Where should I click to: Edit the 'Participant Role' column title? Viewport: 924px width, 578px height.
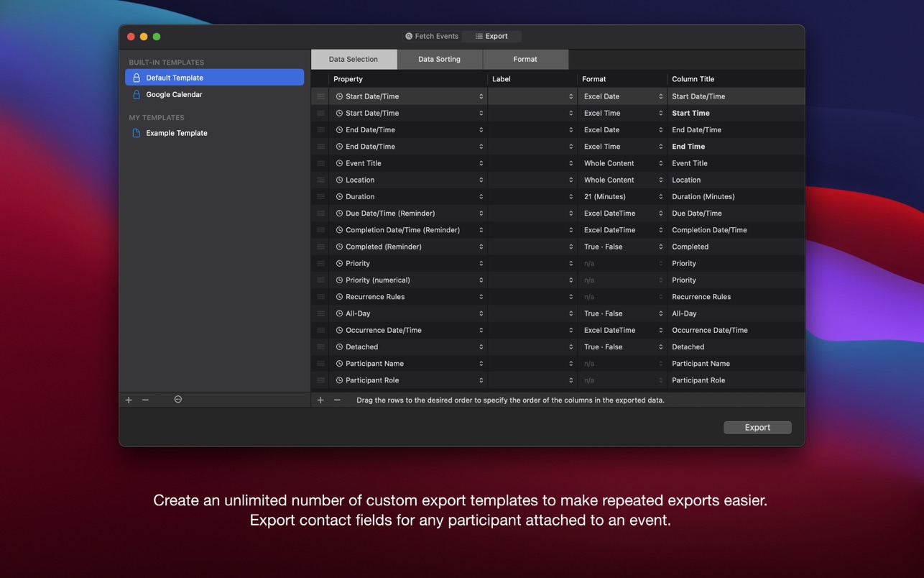698,380
